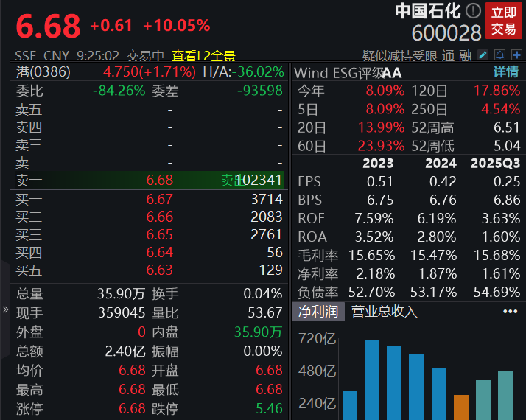Click 卖一 volume 102341
Viewport: 526px width, 420px height.
coord(259,180)
